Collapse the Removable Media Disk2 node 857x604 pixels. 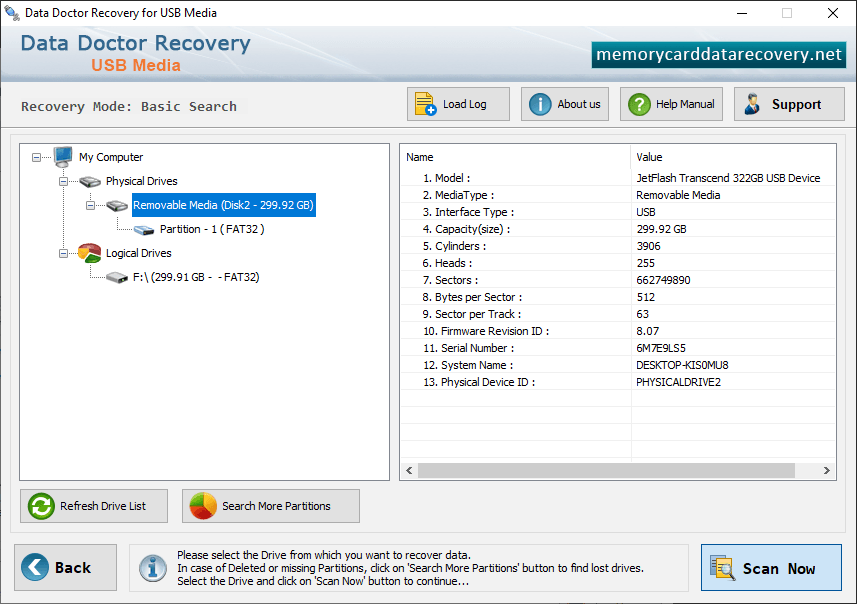pyautogui.click(x=90, y=206)
